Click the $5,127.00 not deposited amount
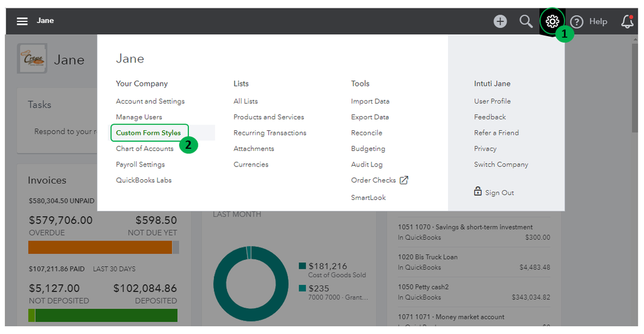 (54, 288)
